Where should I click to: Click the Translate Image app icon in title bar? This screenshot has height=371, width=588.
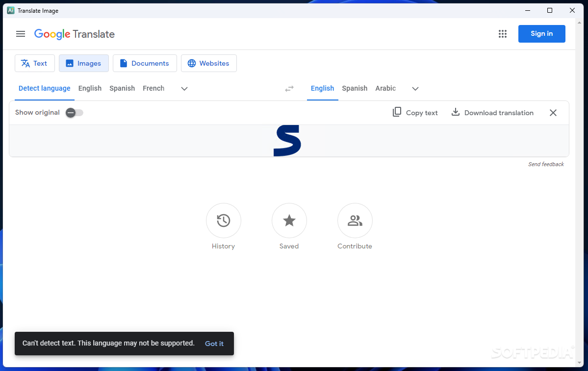tap(11, 10)
